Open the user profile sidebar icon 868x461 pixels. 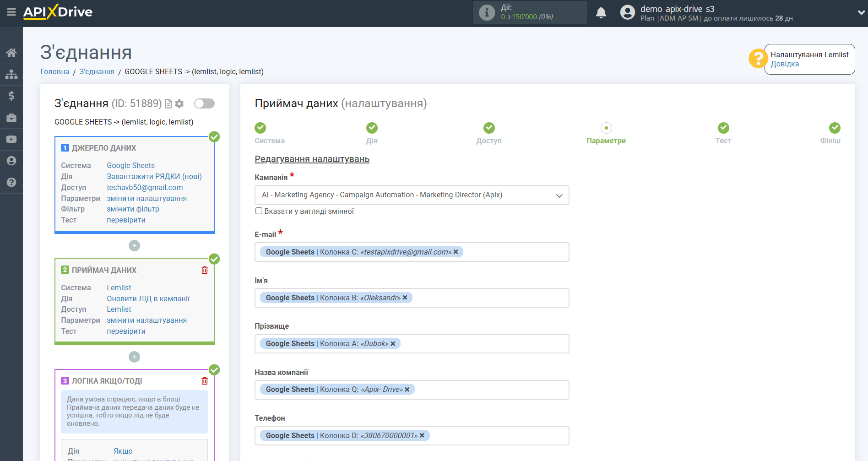tap(11, 161)
